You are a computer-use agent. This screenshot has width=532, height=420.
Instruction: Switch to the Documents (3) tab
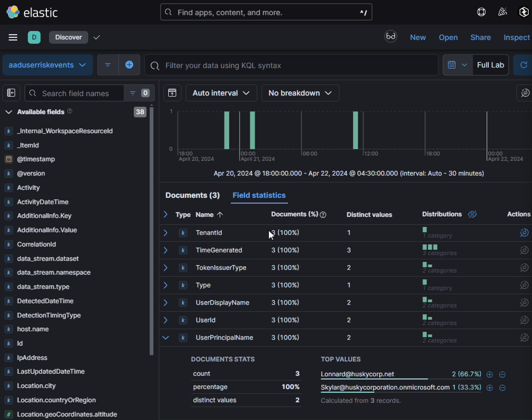point(192,195)
